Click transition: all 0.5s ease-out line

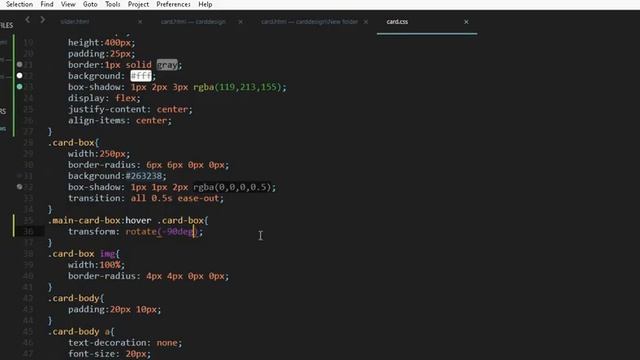coord(146,198)
